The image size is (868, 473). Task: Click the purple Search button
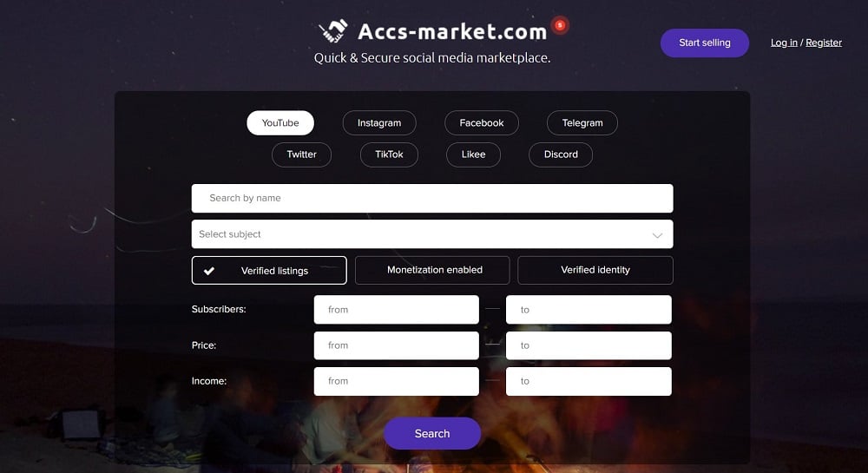[x=432, y=434]
